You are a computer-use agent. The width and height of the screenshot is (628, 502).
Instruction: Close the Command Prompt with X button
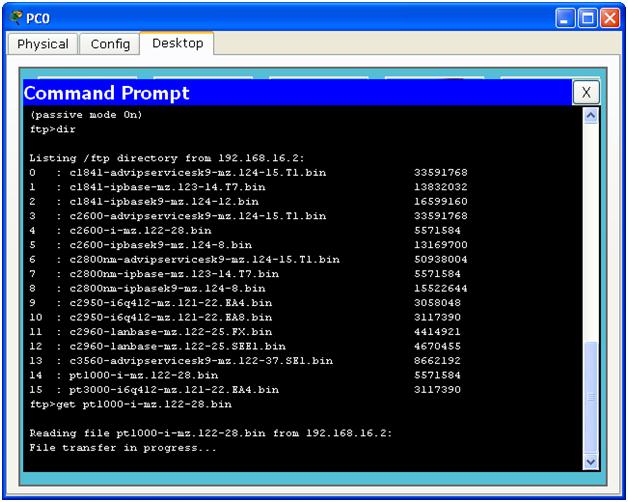pos(586,92)
